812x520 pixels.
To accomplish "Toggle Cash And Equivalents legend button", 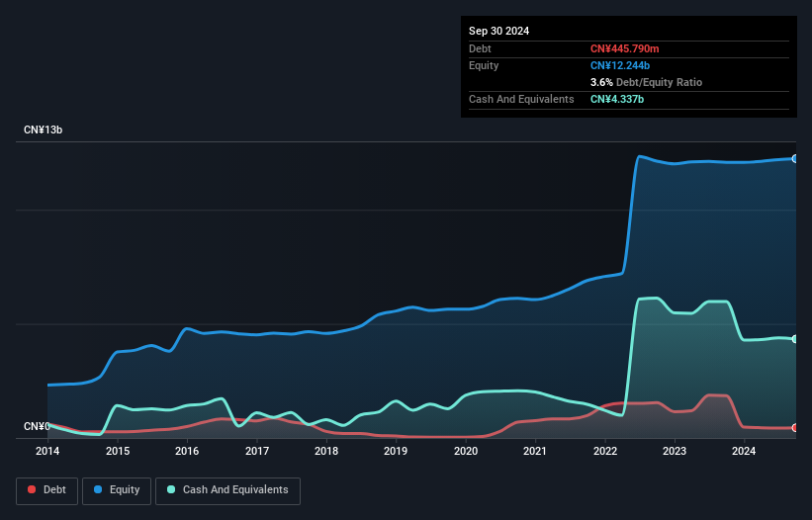I will tap(227, 490).
